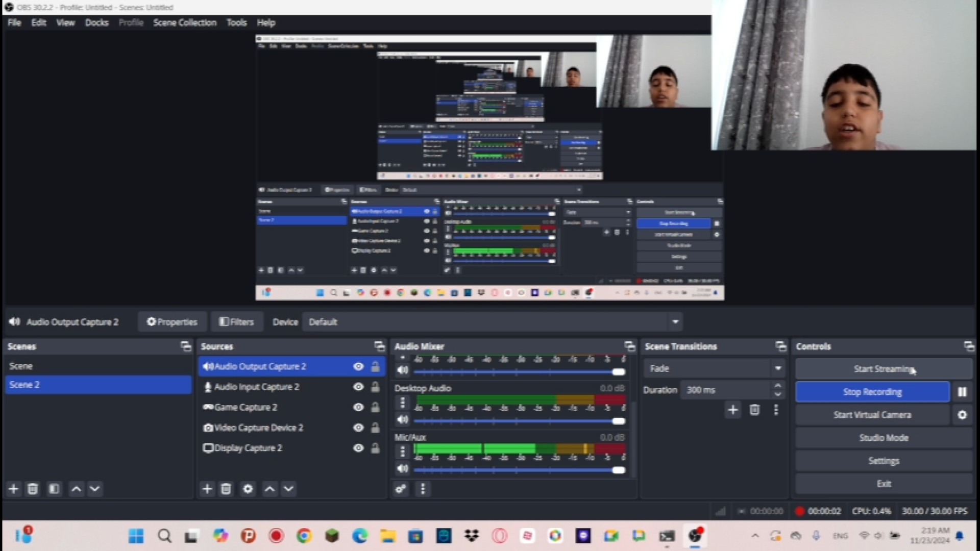This screenshot has height=551, width=980.
Task: Adjust Mic/Aux volume slider
Action: (x=520, y=470)
